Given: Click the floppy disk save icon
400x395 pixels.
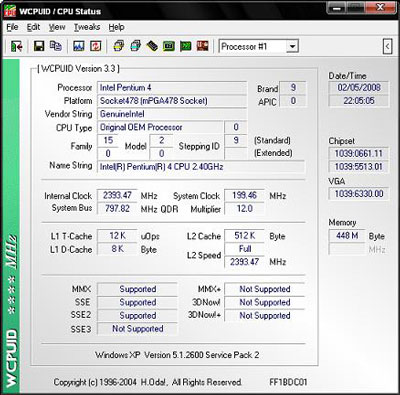Looking at the screenshot, I should (x=39, y=46).
